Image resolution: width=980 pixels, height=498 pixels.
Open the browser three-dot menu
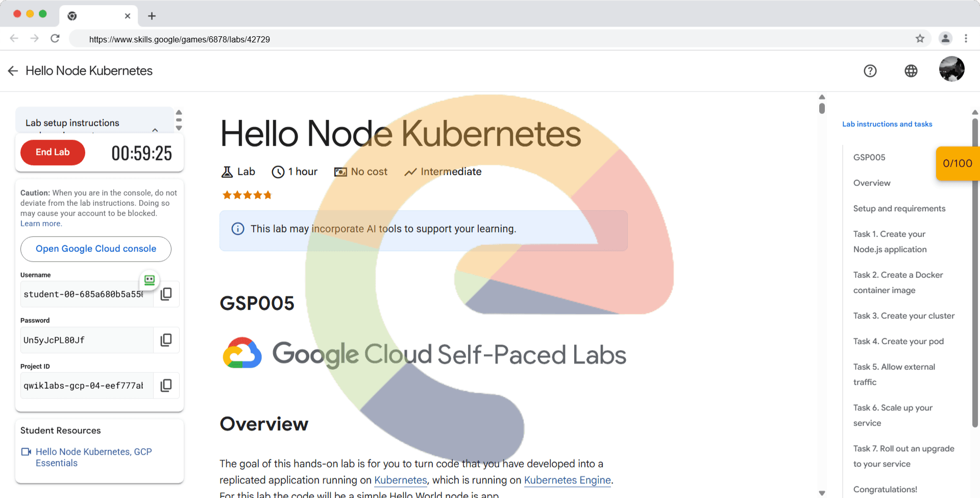(966, 39)
